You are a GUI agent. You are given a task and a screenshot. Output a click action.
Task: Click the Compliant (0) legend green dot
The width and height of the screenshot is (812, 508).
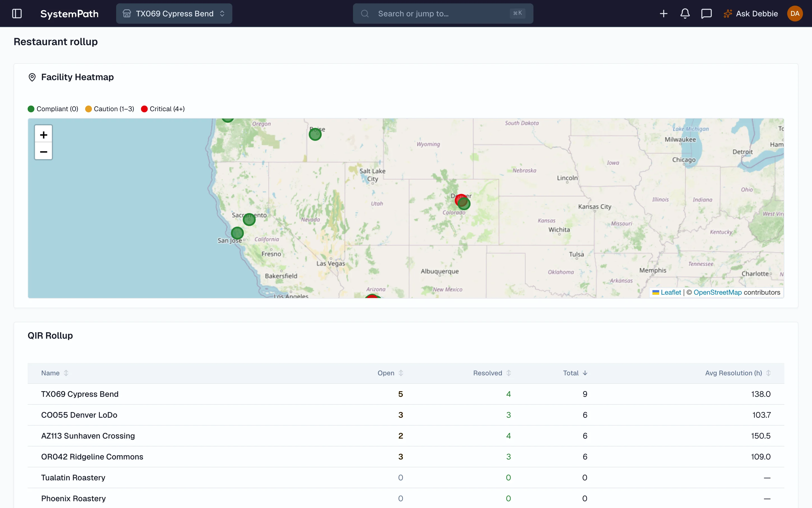pyautogui.click(x=31, y=109)
